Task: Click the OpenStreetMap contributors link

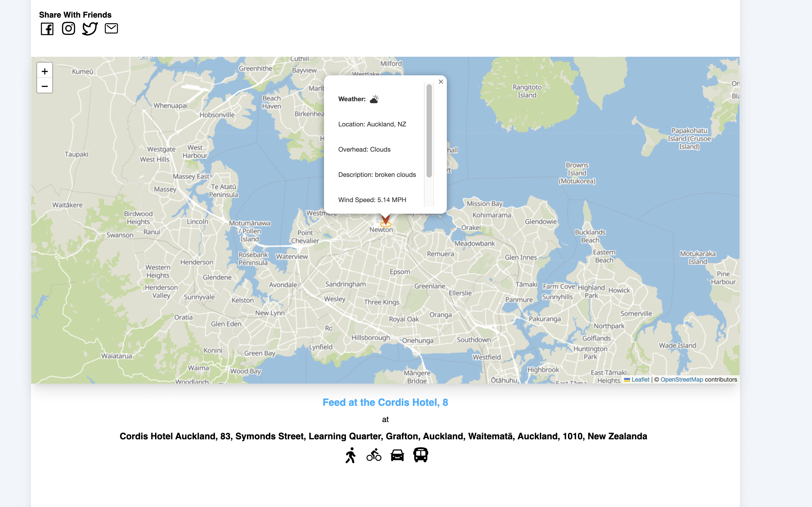Action: 681,379
